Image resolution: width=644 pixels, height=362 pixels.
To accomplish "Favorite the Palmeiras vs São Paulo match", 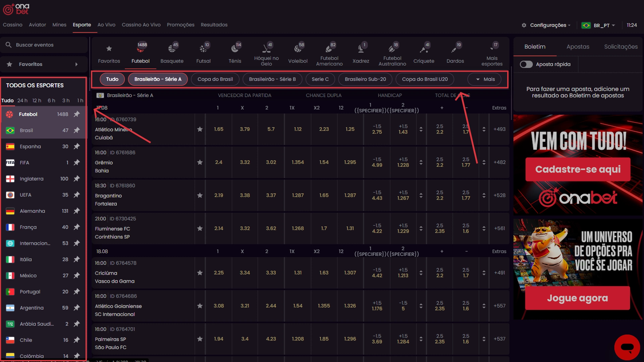I will 200,339.
